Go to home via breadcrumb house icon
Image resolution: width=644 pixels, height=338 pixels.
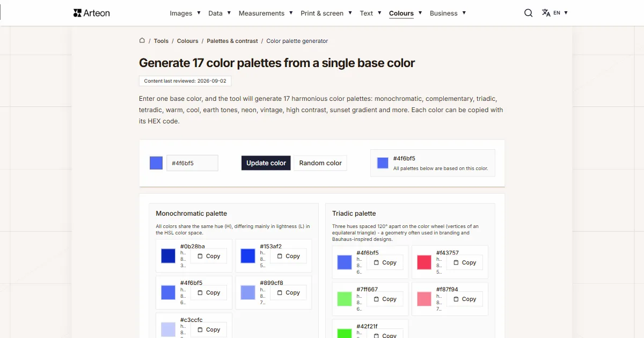(x=142, y=40)
